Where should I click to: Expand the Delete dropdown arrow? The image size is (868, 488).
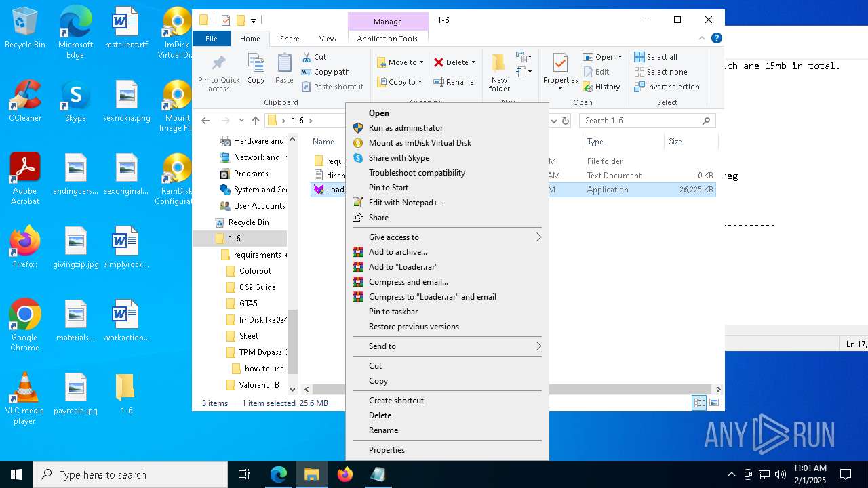click(473, 62)
